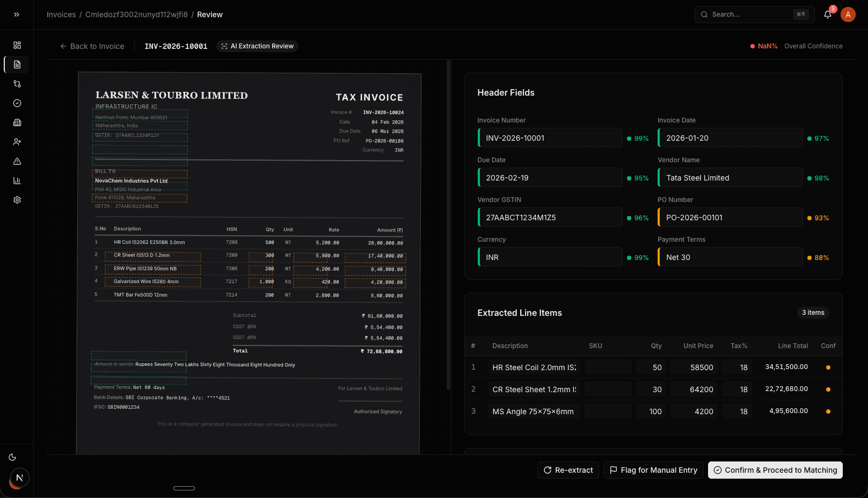Go back via the Invoices breadcrumb link
Screen dimensions: 868x498
pyautogui.click(x=61, y=15)
